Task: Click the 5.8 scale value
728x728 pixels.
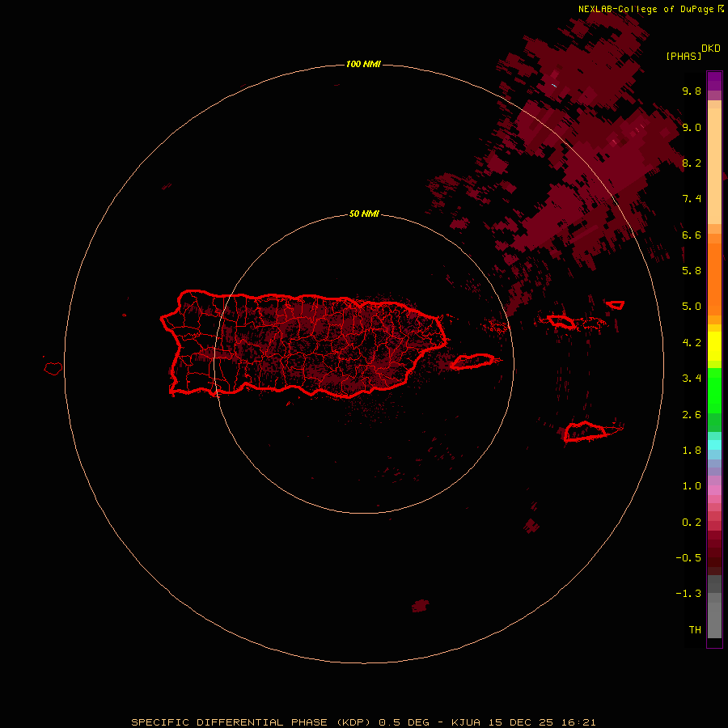Action: (692, 271)
